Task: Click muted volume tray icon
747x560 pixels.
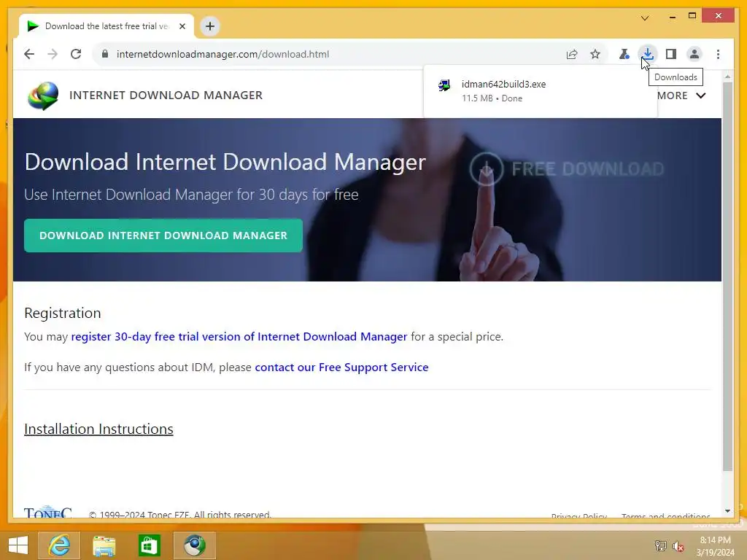Action: coord(678,545)
